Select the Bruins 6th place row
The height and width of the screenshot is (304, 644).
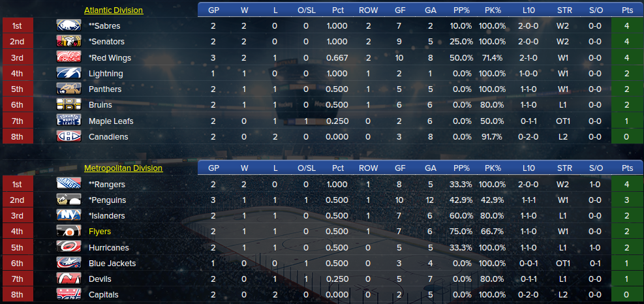(x=323, y=105)
